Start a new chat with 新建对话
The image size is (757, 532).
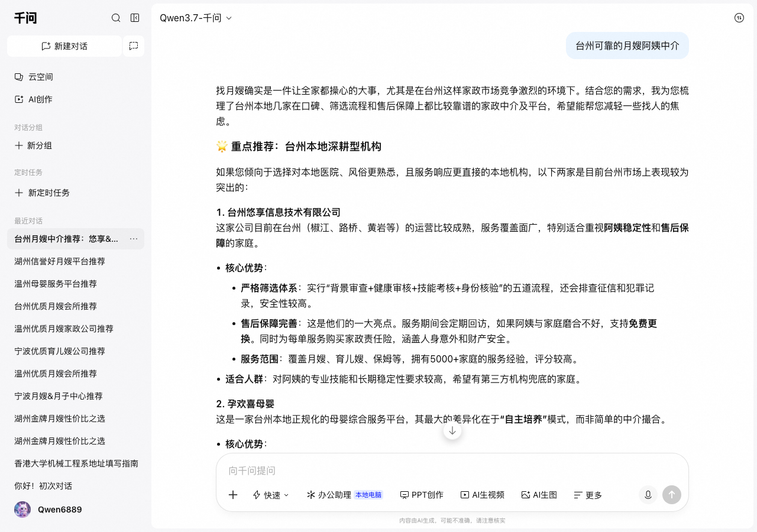point(64,46)
